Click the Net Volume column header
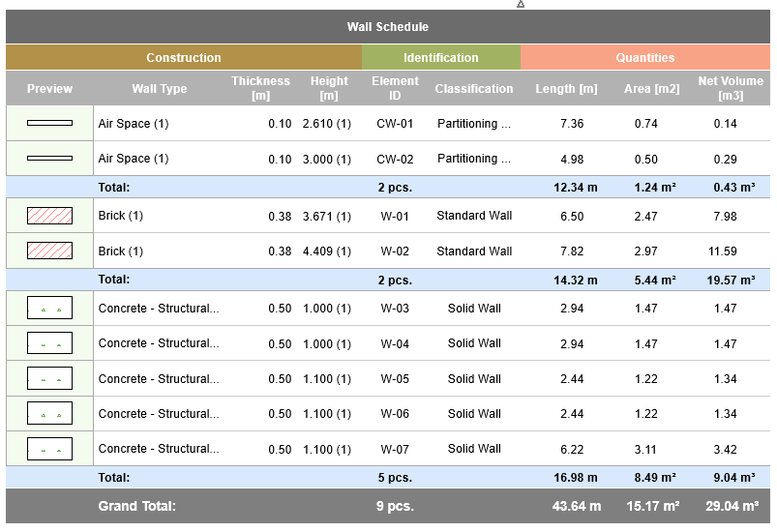The height and width of the screenshot is (532, 777). (x=732, y=89)
